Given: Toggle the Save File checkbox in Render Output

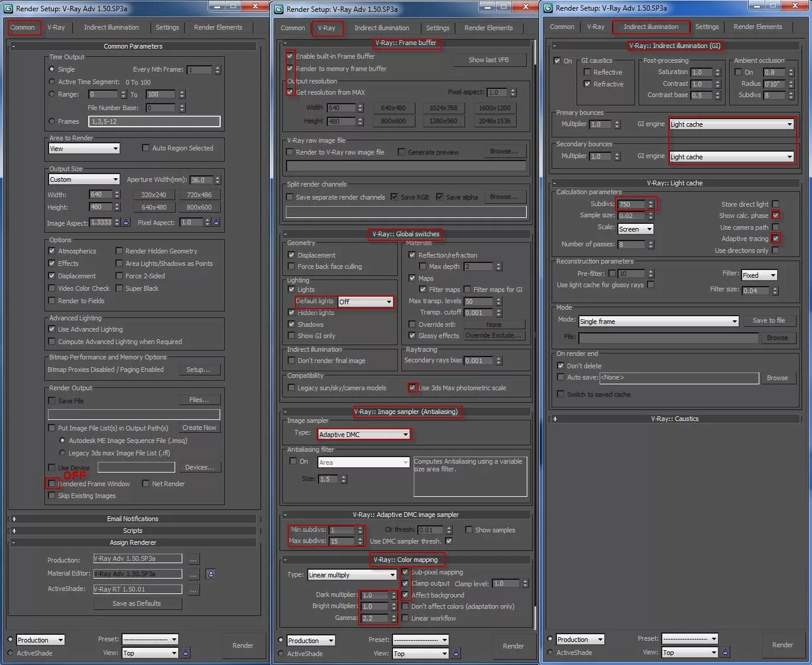Looking at the screenshot, I should 51,401.
